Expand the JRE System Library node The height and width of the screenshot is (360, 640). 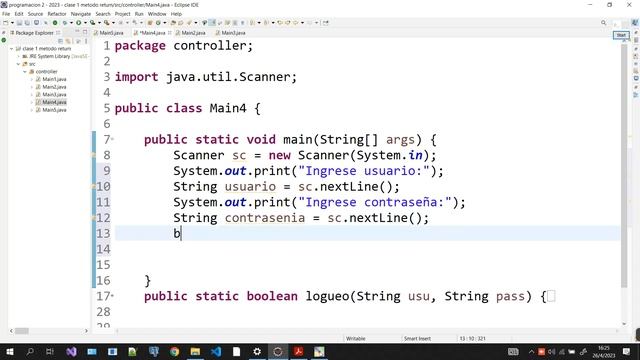(x=18, y=56)
